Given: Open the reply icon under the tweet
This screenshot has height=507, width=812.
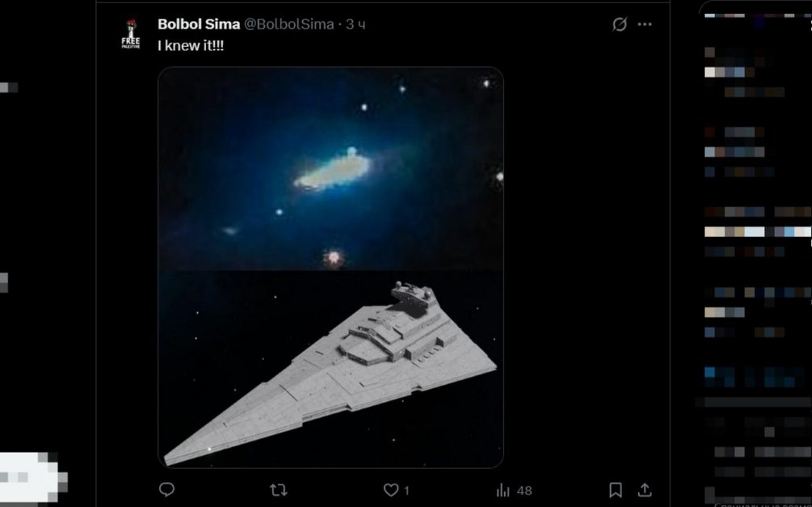Looking at the screenshot, I should click(166, 489).
